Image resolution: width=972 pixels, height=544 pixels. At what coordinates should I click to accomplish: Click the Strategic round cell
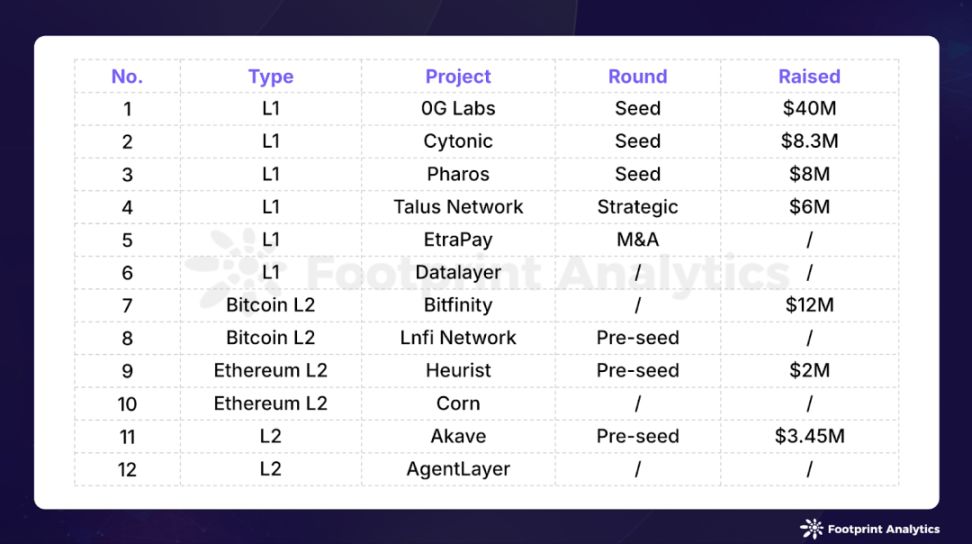(x=638, y=207)
